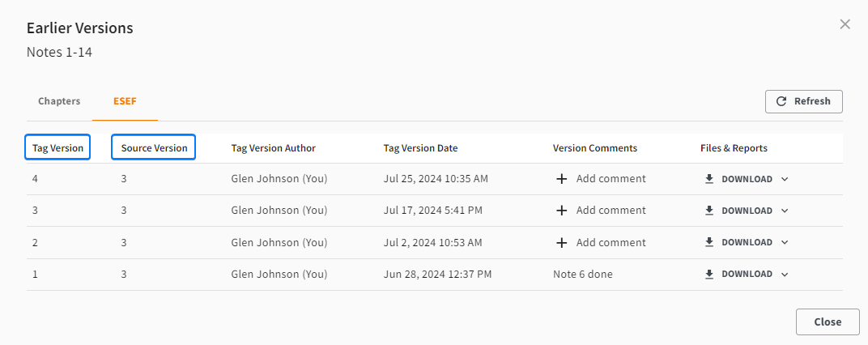Click the download icon in the Jul 2 row
868x345 pixels.
709,242
